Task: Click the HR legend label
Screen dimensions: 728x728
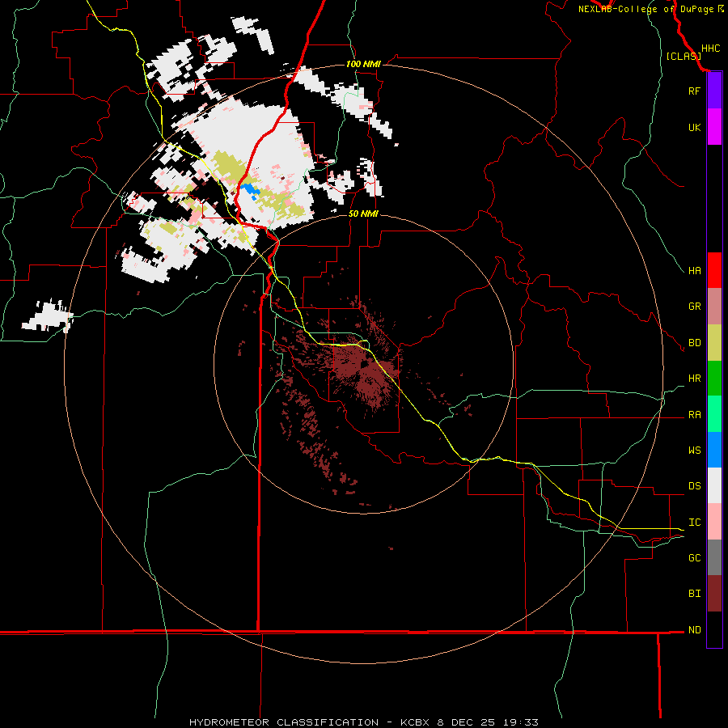Action: click(x=694, y=379)
